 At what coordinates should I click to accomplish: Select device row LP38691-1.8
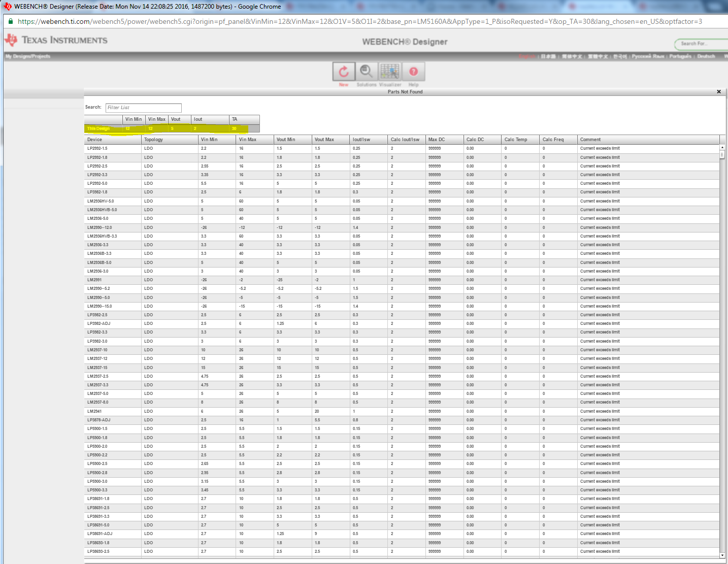coord(402,499)
